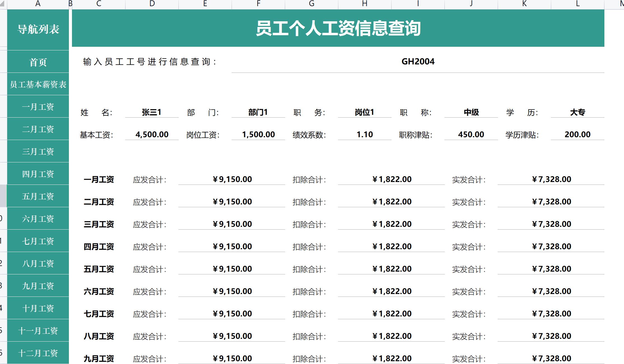Open the 三月工资 page
The width and height of the screenshot is (624, 364).
click(x=38, y=151)
